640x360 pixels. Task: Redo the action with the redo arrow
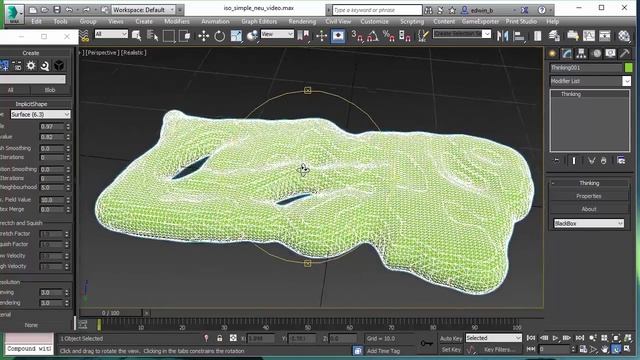[86, 10]
